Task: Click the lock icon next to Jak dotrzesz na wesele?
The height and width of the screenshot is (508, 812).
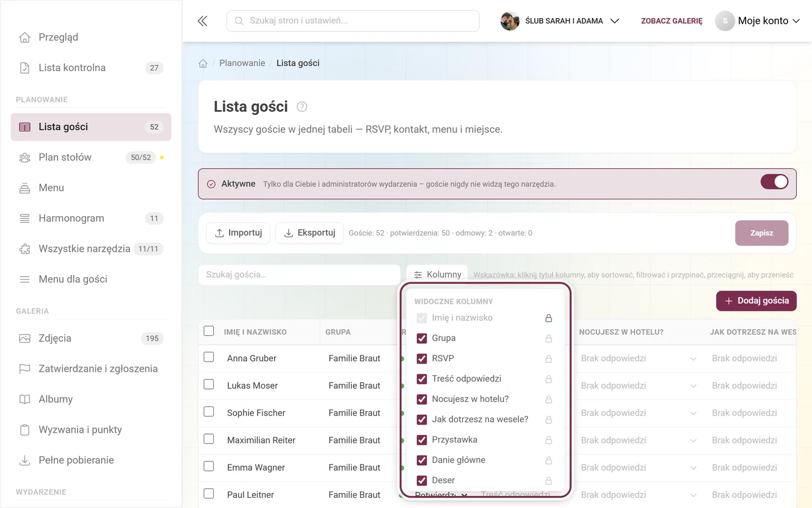Action: pyautogui.click(x=549, y=420)
